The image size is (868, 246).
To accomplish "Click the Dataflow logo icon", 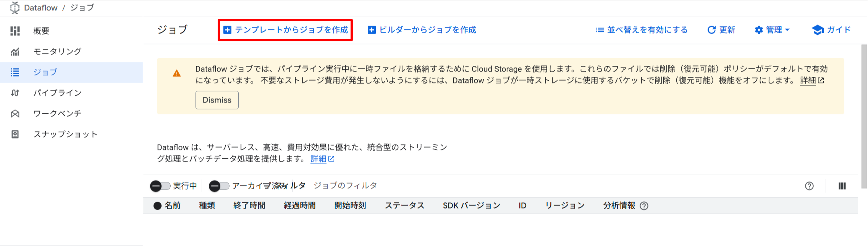I will tap(15, 8).
